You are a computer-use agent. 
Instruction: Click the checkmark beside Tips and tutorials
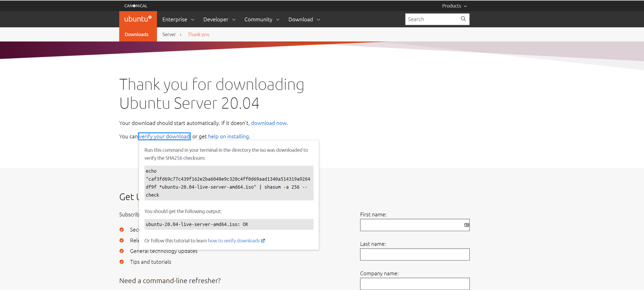(122, 262)
